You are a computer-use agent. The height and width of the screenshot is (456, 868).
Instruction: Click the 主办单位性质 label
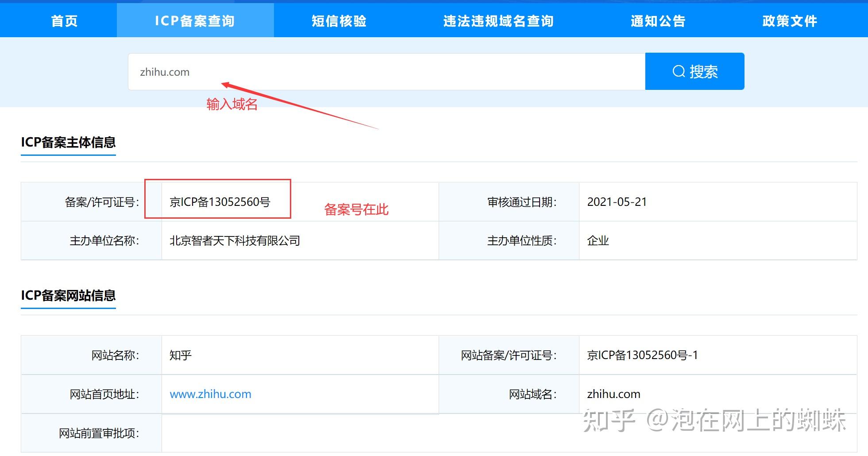tap(522, 241)
